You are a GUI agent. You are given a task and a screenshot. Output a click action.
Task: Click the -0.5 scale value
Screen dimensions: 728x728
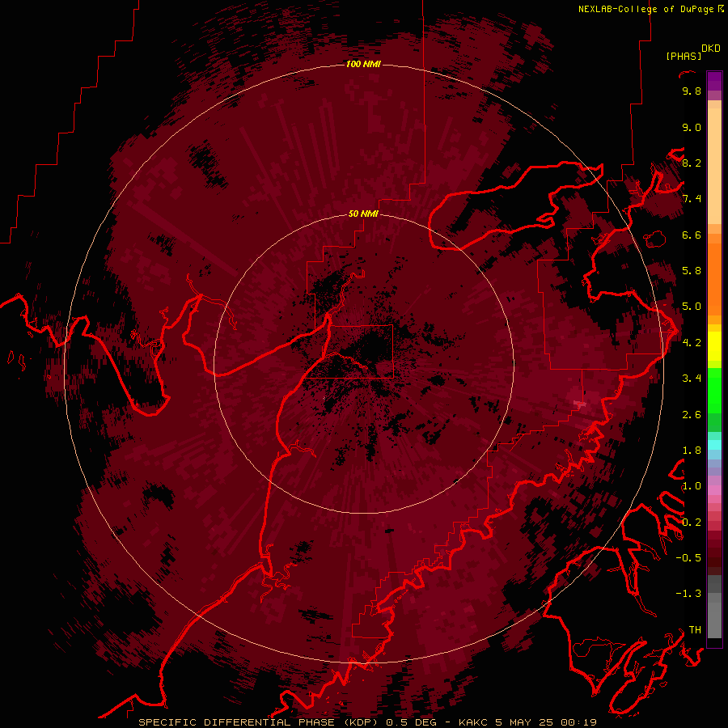[x=688, y=558]
